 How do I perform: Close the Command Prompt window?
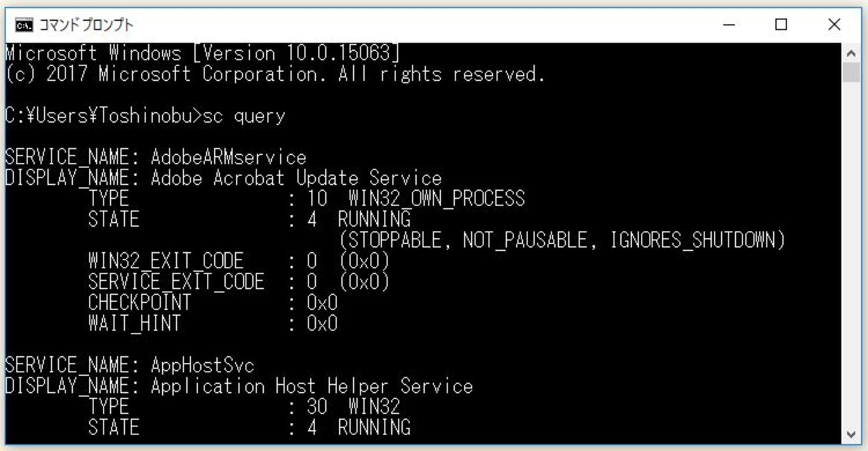(x=834, y=25)
